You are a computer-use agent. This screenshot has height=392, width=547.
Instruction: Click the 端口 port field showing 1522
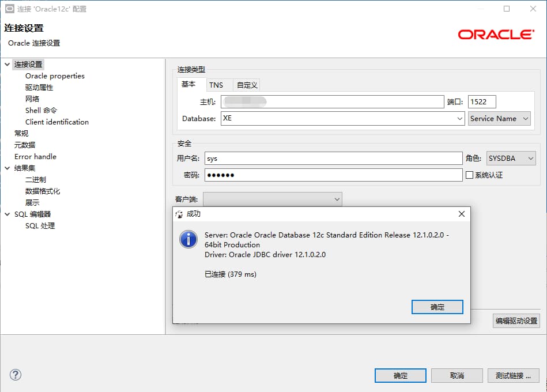(482, 102)
